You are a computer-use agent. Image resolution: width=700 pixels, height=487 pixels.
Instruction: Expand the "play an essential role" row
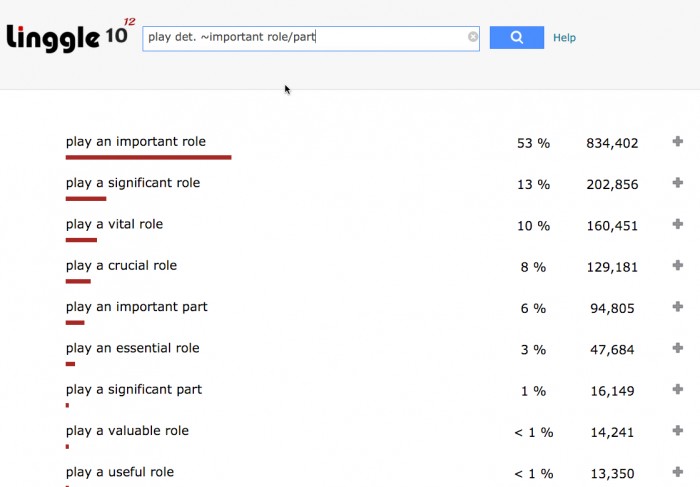tap(678, 348)
